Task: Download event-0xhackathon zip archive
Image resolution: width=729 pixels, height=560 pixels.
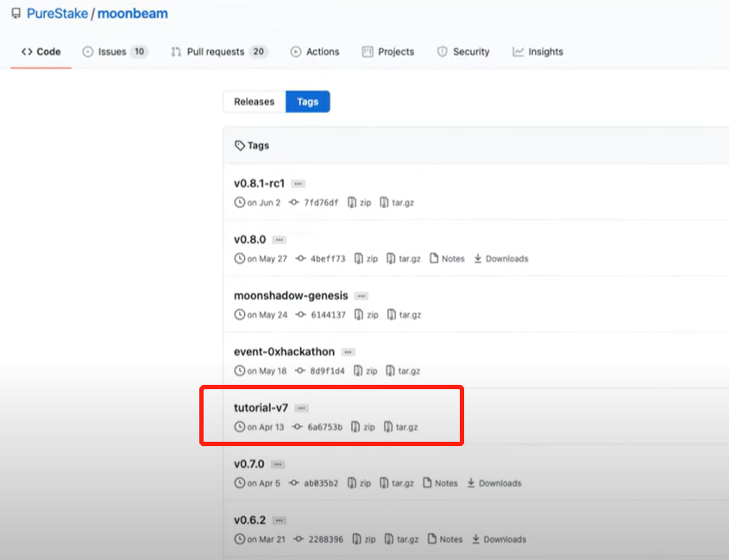Action: 366,371
